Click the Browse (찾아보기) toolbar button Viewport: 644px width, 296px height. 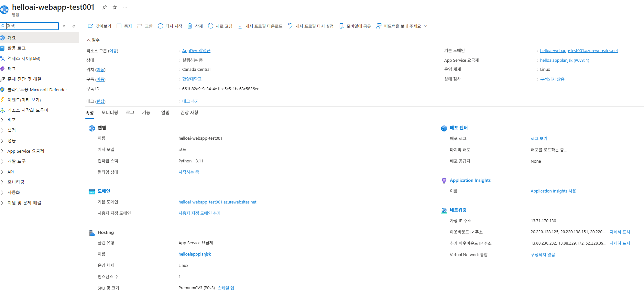click(100, 26)
